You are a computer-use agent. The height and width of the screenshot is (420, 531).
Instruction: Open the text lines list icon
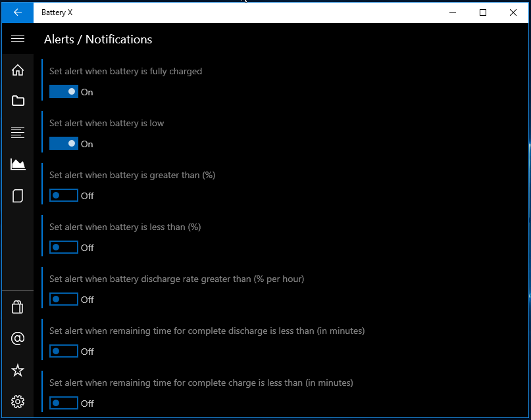pos(18,132)
